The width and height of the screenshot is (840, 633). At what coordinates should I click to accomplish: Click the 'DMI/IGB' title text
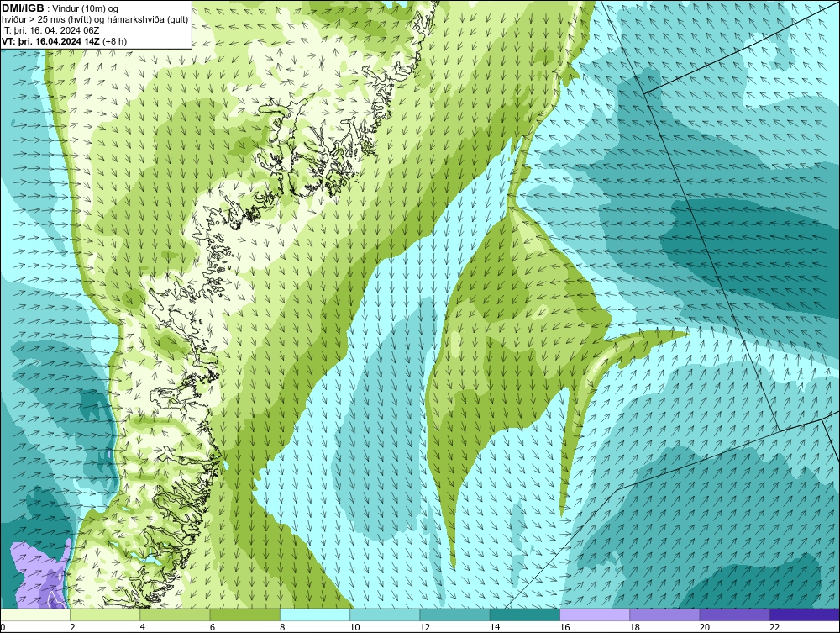[x=23, y=8]
